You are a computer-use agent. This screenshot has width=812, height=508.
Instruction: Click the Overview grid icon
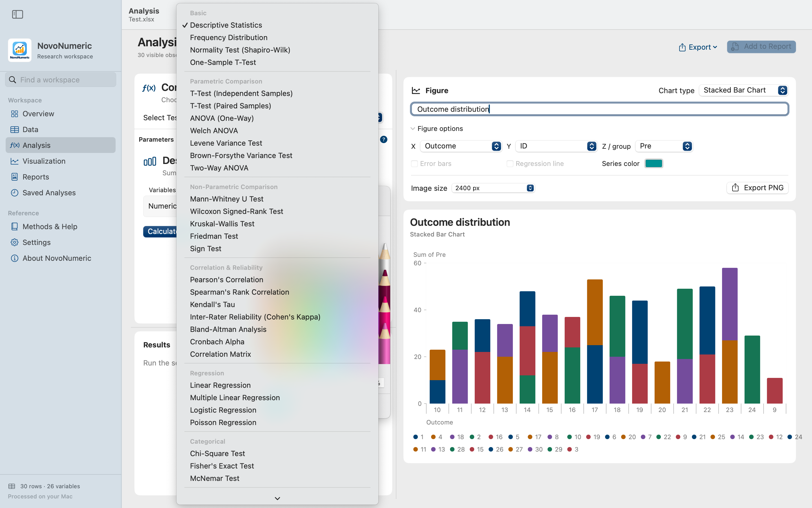(x=14, y=114)
